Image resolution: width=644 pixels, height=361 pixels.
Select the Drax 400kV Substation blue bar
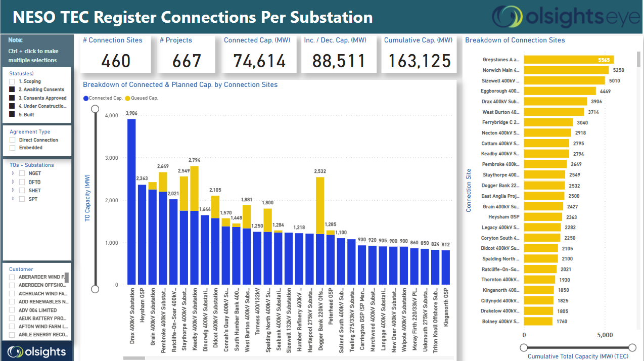131,202
